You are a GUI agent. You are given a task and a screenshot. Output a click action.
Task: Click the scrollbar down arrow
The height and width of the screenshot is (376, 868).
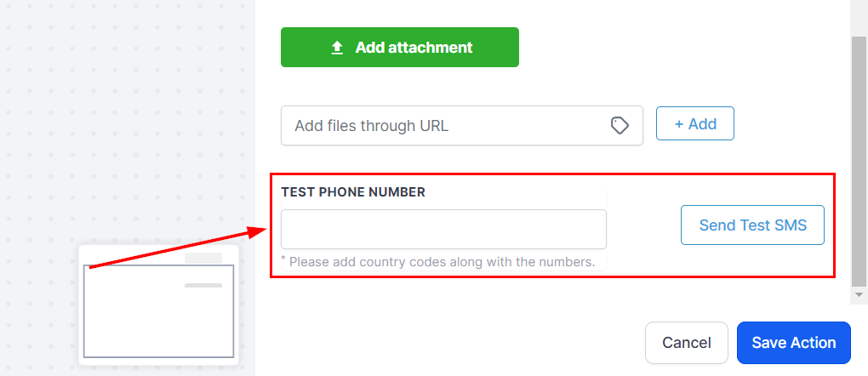tap(859, 294)
